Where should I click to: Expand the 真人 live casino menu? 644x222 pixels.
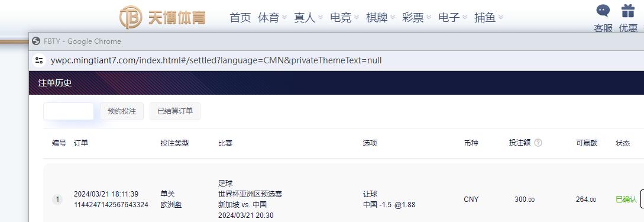308,18
